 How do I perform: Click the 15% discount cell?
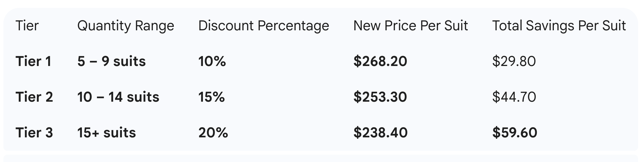211,97
